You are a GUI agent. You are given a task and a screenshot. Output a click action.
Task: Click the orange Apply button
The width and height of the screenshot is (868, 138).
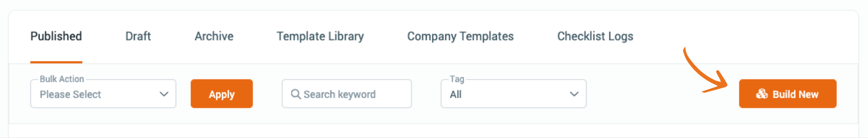click(x=222, y=94)
